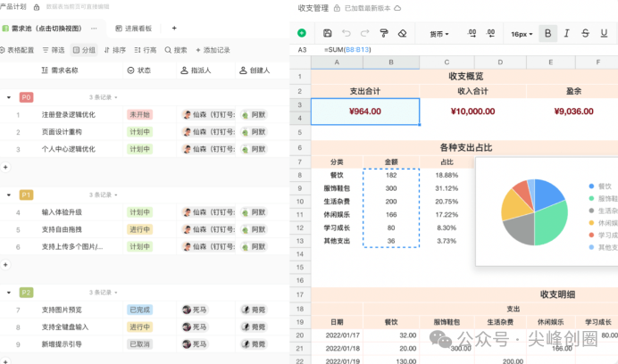The image size is (618, 364).
Task: Decrease decimal places in toolbar
Action: click(472, 34)
